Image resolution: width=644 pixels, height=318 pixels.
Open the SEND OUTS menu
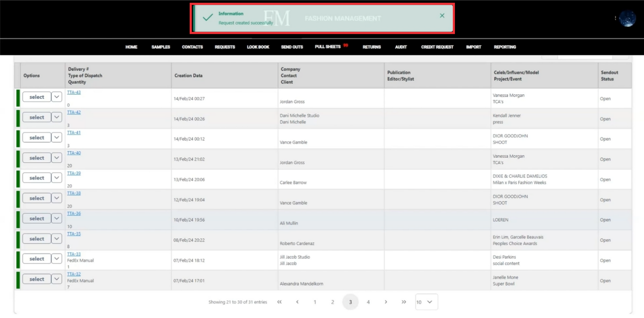pyautogui.click(x=292, y=47)
